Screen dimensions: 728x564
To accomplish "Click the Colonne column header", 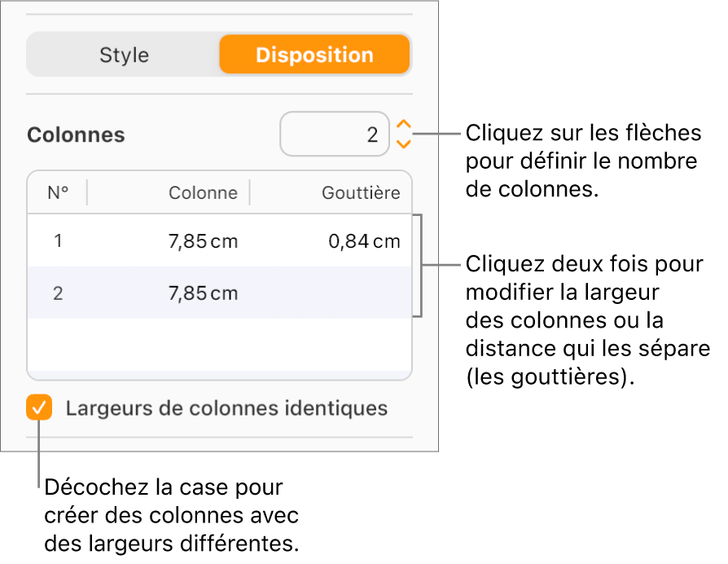I will [202, 192].
